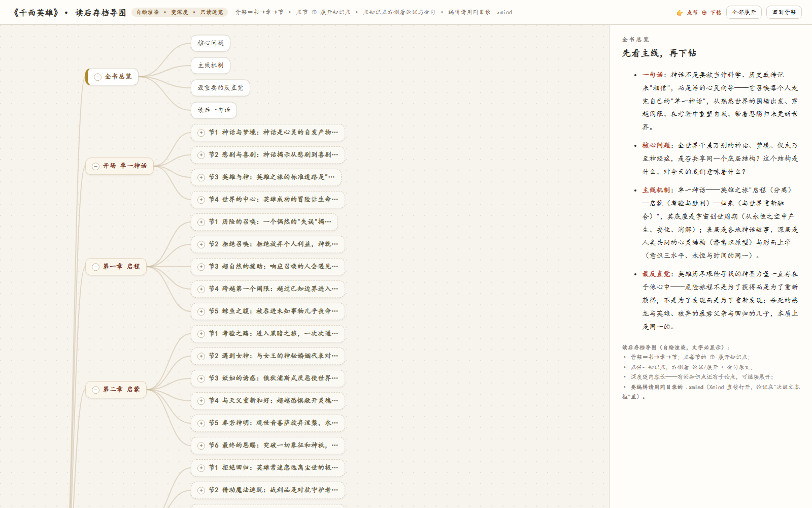Expand 节1 神话与梦境 plus icon

(x=201, y=133)
